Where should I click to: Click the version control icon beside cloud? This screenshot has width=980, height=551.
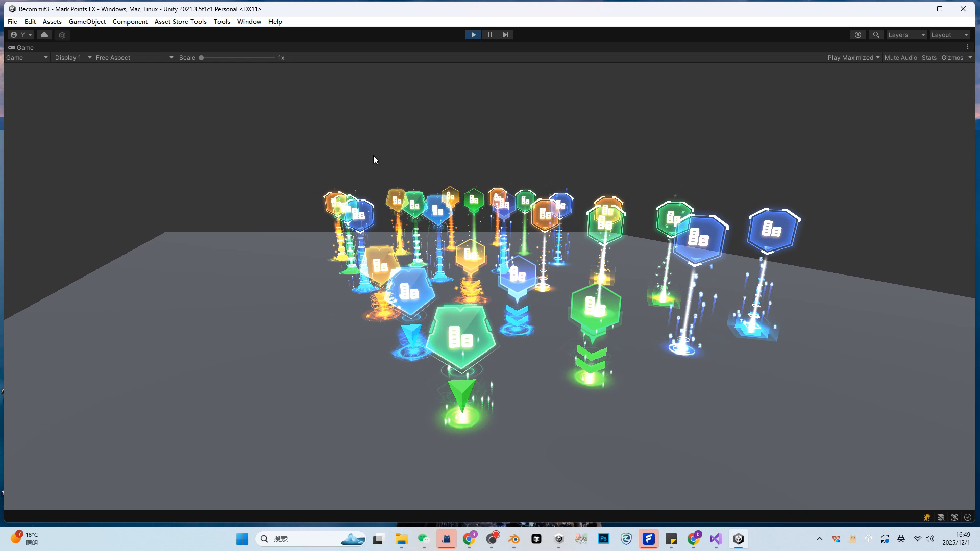click(x=62, y=35)
